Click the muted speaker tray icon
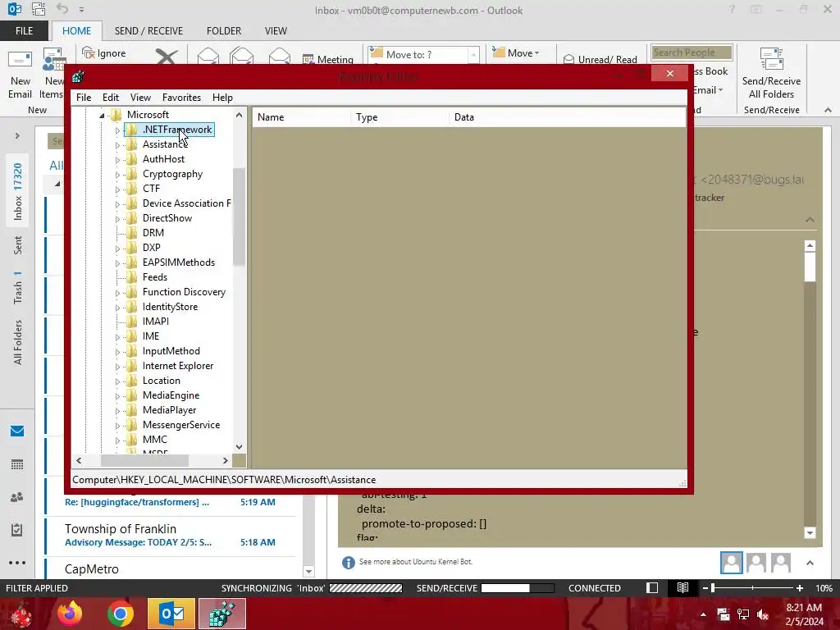 coord(763,614)
